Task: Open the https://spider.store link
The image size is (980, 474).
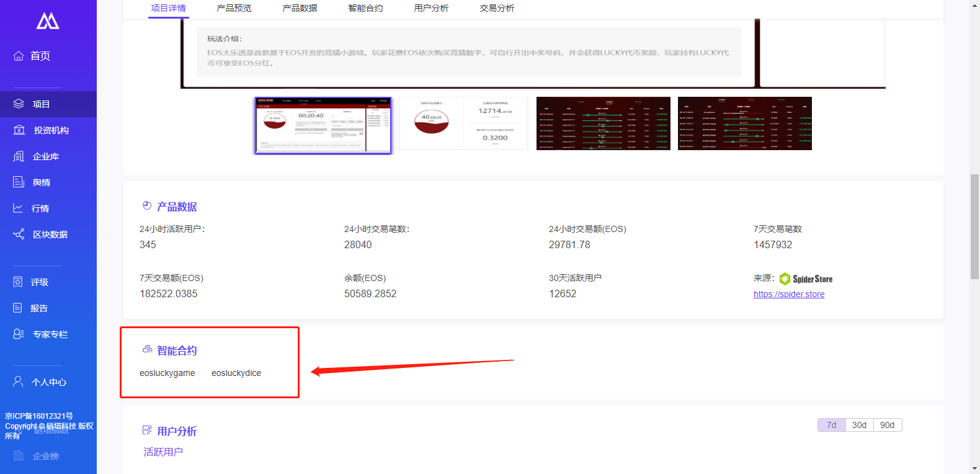Action: 789,294
